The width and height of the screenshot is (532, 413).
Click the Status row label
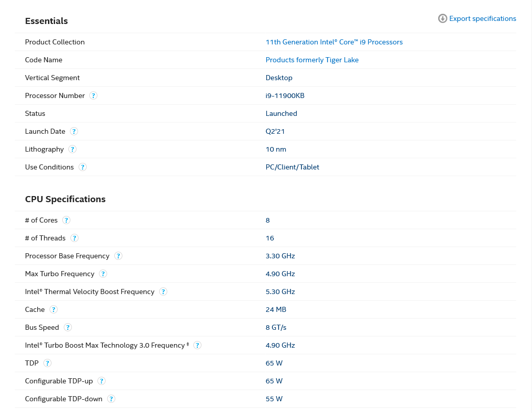click(35, 113)
